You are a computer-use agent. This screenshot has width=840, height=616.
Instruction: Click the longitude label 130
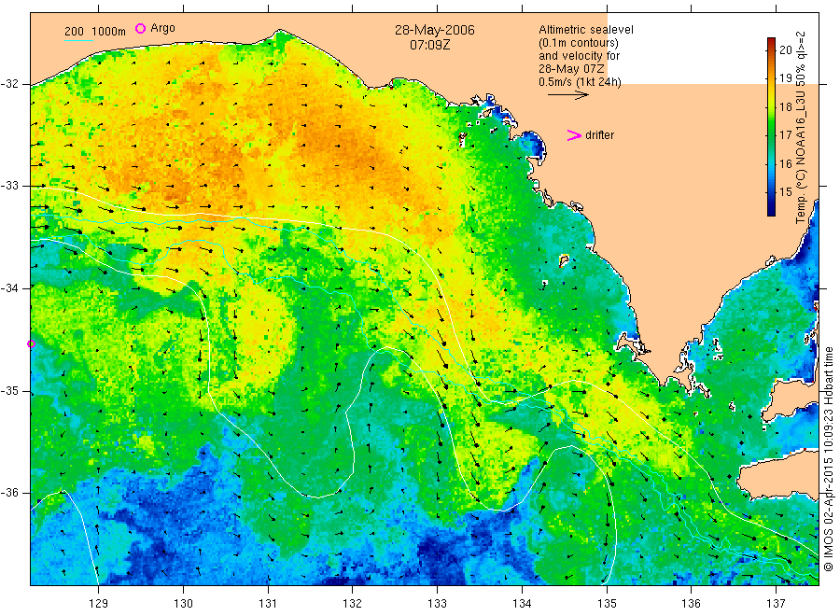point(183,604)
